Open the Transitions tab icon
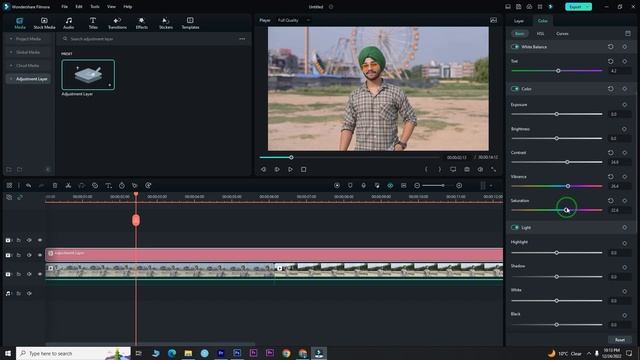Viewport: 640px width, 360px height. coord(117,20)
